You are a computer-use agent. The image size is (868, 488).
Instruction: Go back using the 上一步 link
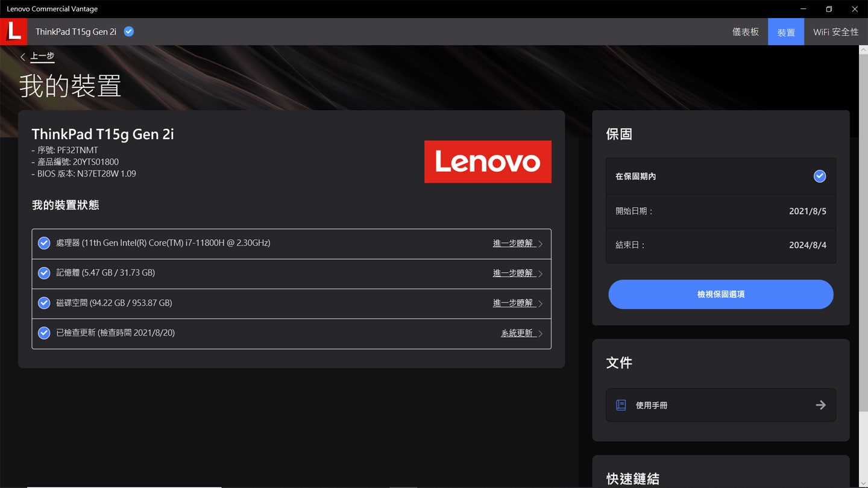(42, 56)
